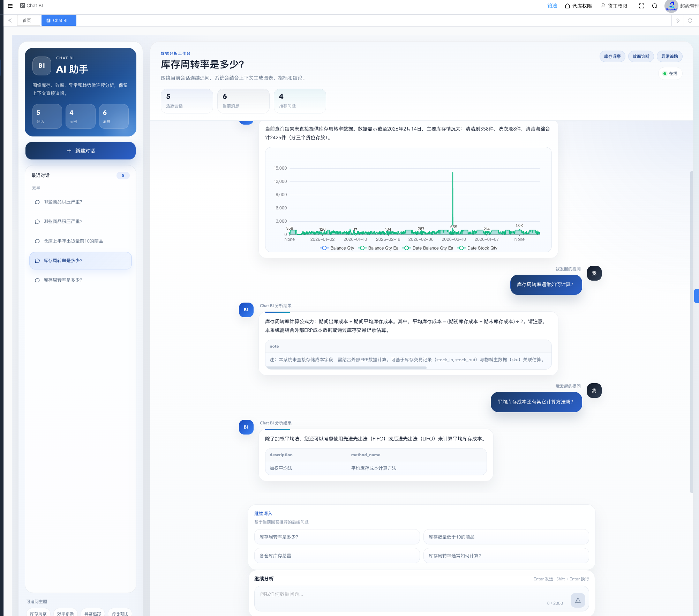Click BI avatar next to 加权平均法 answer
Image resolution: width=699 pixels, height=616 pixels.
tap(246, 427)
